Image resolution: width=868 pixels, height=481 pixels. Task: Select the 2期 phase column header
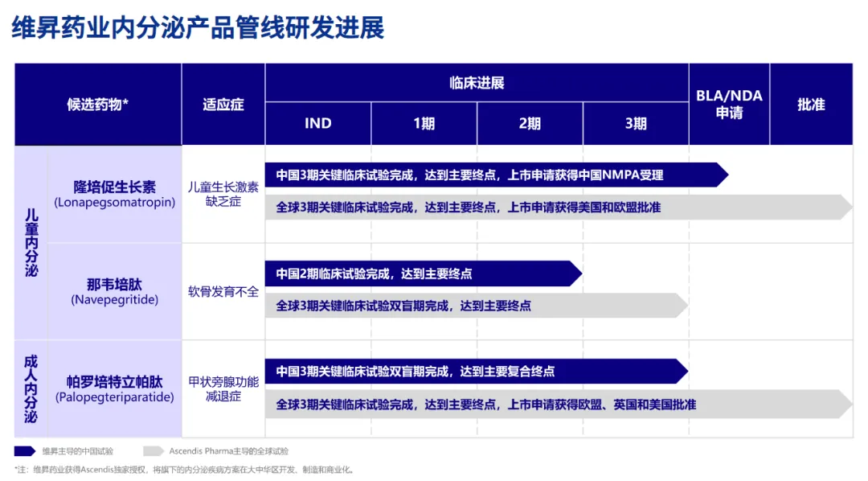click(x=530, y=123)
